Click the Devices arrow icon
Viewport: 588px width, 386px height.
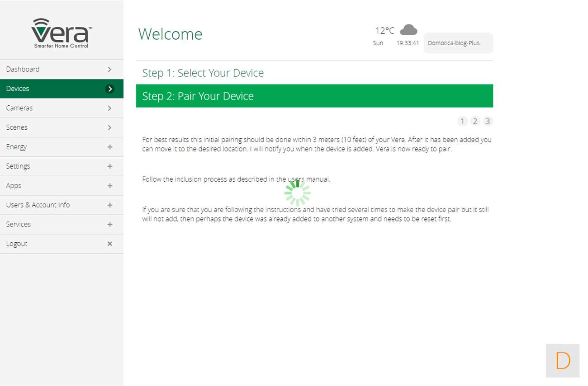click(x=109, y=89)
